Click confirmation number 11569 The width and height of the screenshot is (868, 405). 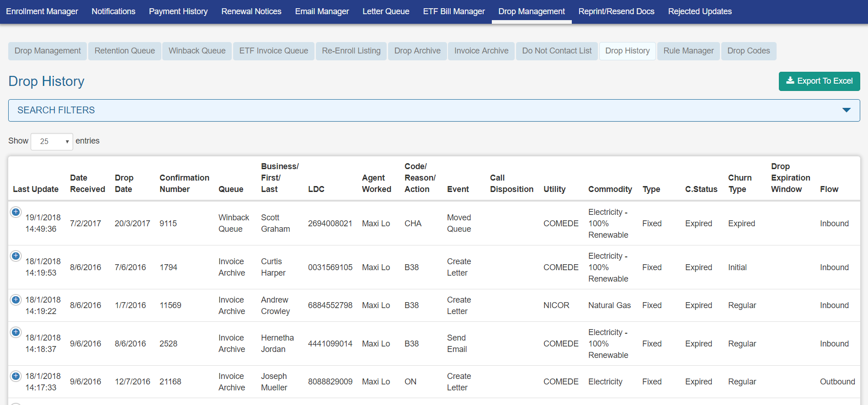pyautogui.click(x=170, y=305)
